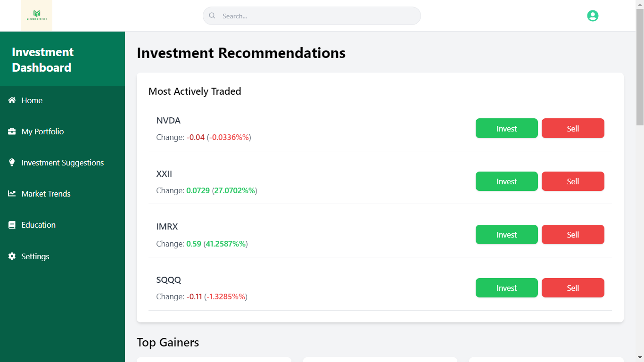The width and height of the screenshot is (644, 362).
Task: Open My Portfolio from the sidebar
Action: pos(42,132)
